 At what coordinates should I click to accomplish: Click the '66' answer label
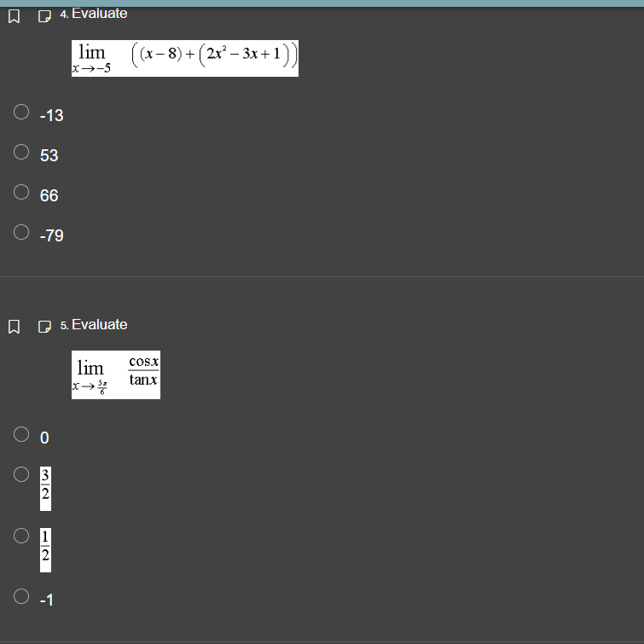49,195
